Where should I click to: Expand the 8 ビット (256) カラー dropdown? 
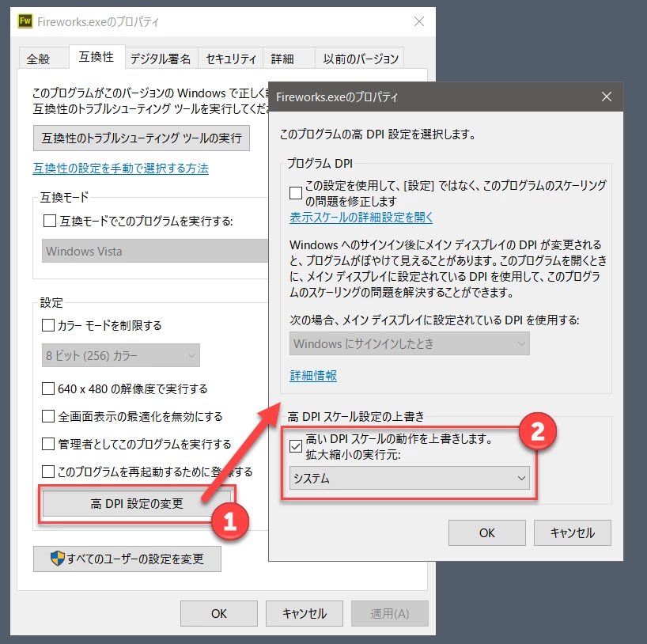click(x=121, y=355)
